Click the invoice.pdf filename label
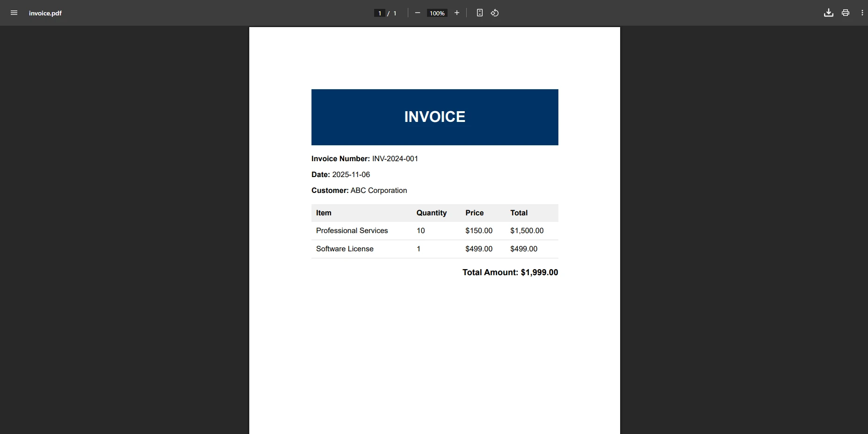The image size is (868, 434). 45,13
